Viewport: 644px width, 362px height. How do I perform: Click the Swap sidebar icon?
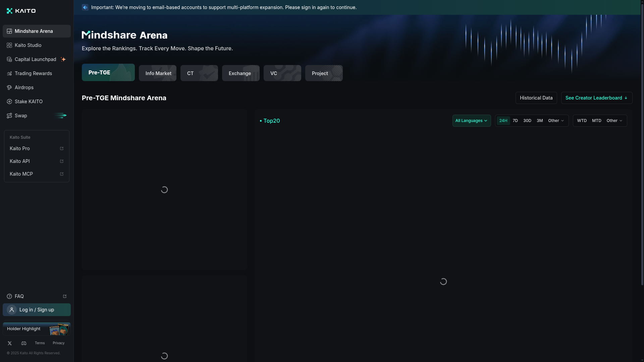pos(9,116)
